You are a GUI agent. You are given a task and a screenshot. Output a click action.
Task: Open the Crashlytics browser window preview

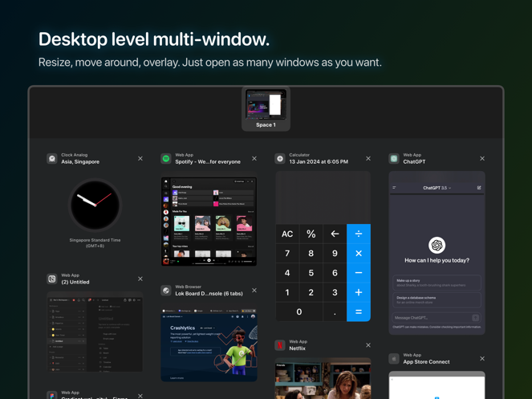(x=209, y=345)
